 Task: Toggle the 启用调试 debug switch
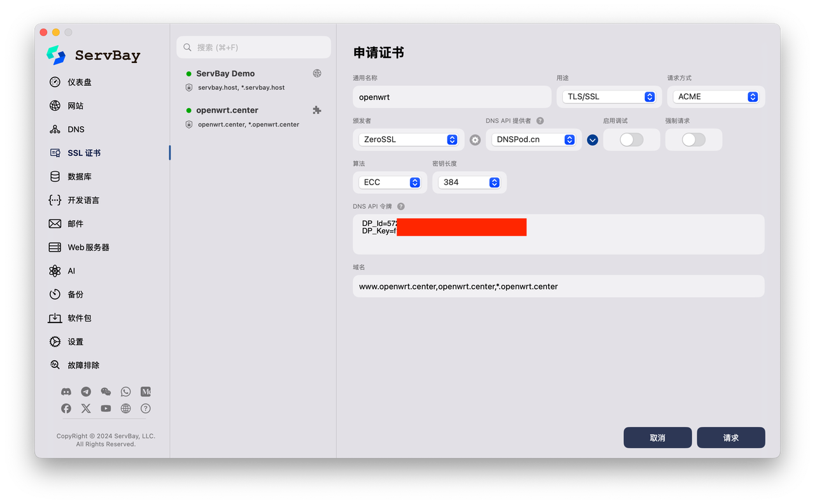coord(632,139)
